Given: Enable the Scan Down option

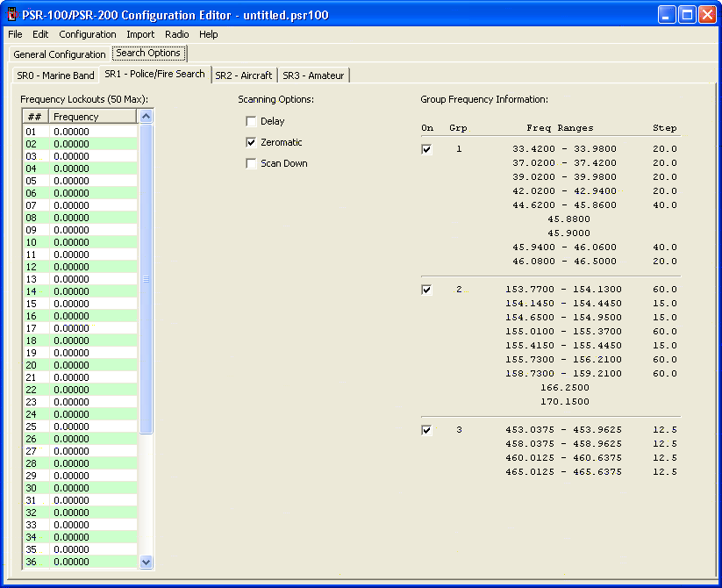Looking at the screenshot, I should coord(252,163).
